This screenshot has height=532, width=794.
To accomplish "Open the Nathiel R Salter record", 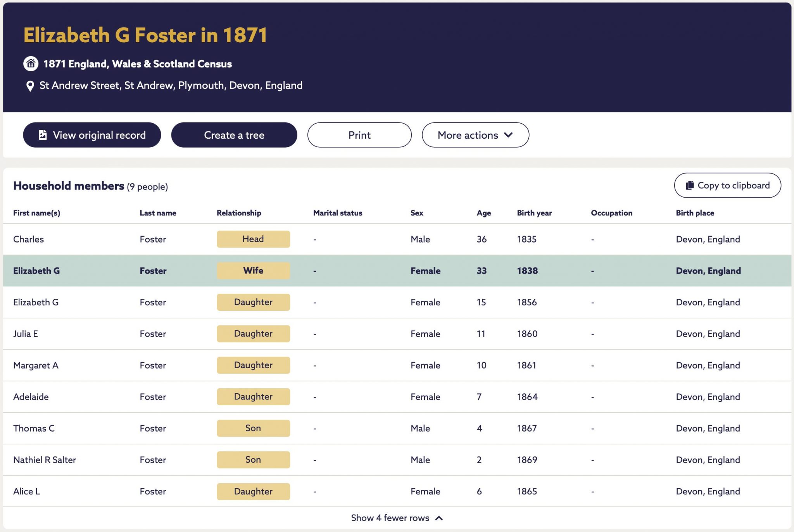I will (397, 460).
